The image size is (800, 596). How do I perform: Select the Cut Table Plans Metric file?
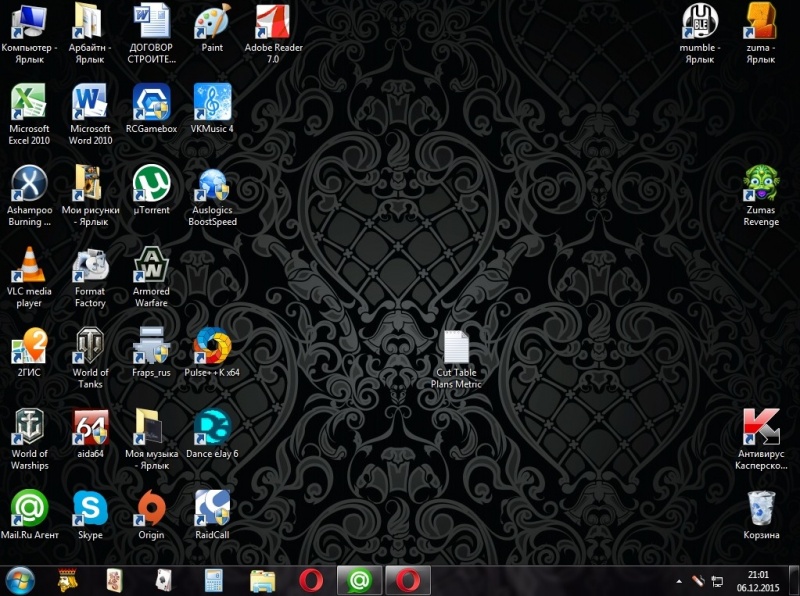click(456, 348)
